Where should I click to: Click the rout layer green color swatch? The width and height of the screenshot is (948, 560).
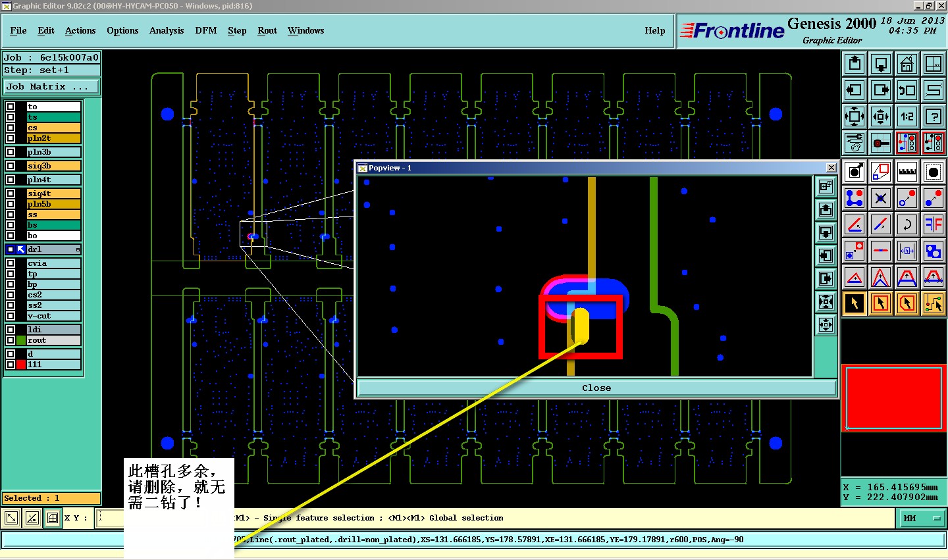(x=21, y=340)
